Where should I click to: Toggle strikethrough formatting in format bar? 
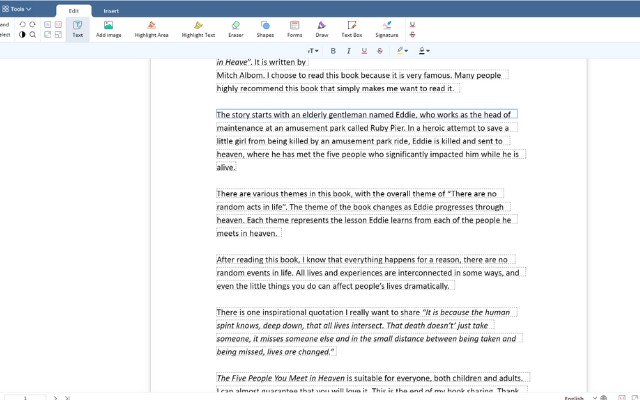(x=380, y=51)
